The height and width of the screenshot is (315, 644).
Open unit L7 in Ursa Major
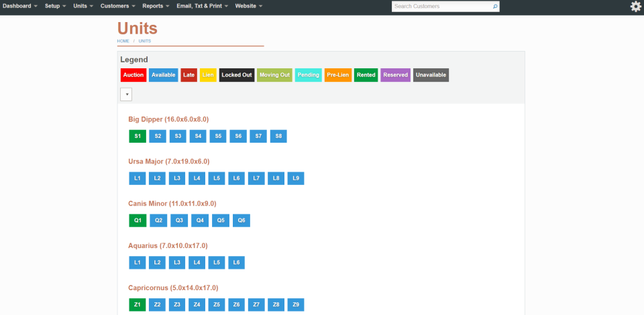(256, 178)
